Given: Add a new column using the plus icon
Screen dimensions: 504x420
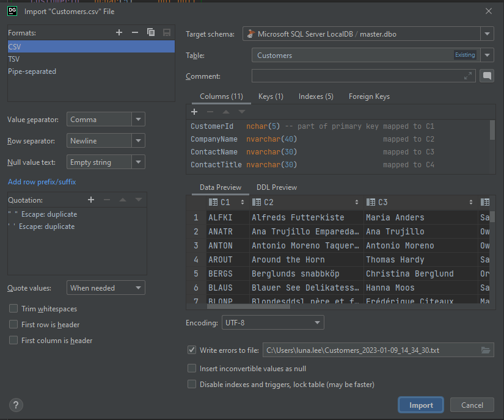Looking at the screenshot, I should point(194,112).
